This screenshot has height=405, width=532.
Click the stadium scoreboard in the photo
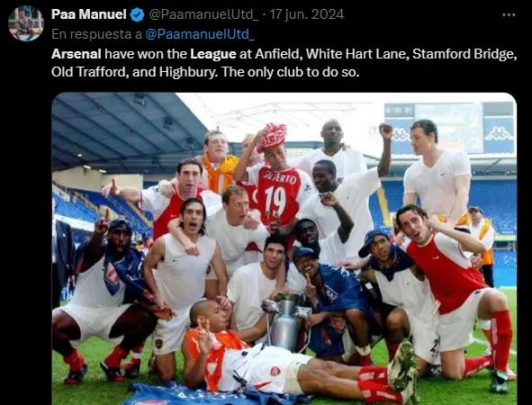450,128
